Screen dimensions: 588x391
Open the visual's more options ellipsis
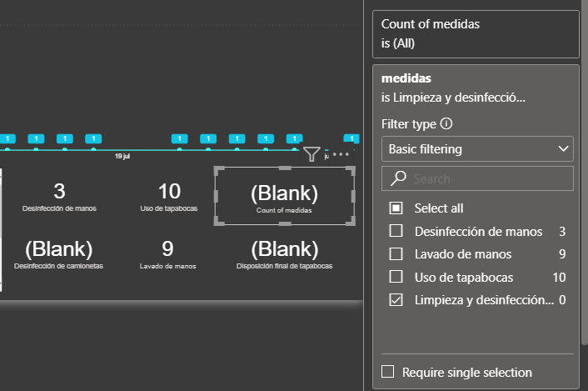[341, 154]
